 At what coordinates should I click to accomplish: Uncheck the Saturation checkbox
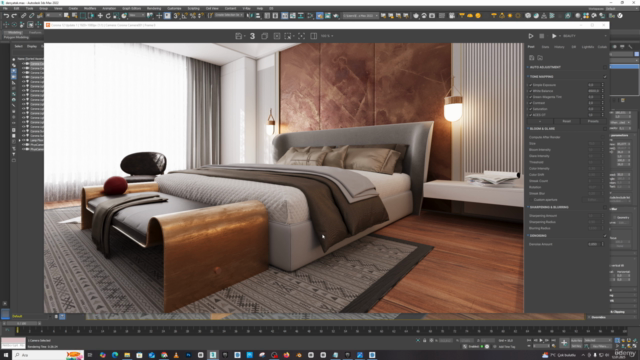pyautogui.click(x=531, y=109)
